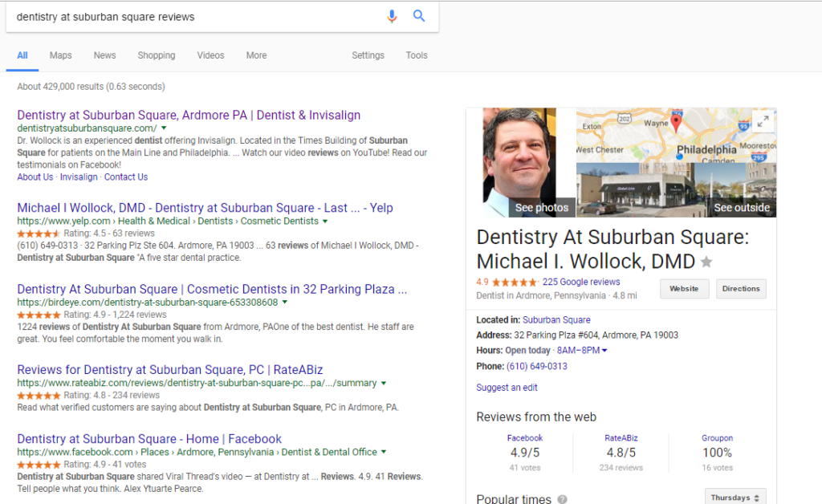Open search Tools
The height and width of the screenshot is (504, 822).
click(x=417, y=55)
